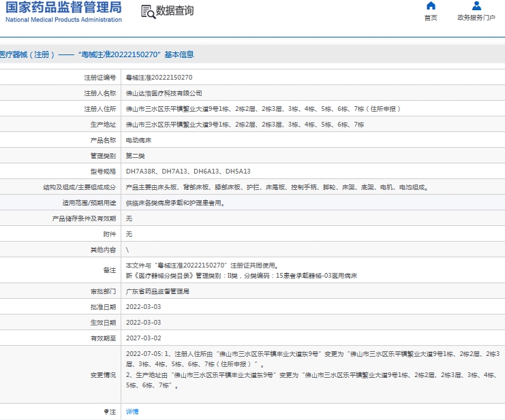Click the 注册证编号 label cell
This screenshot has height=420, width=505.
click(100, 78)
